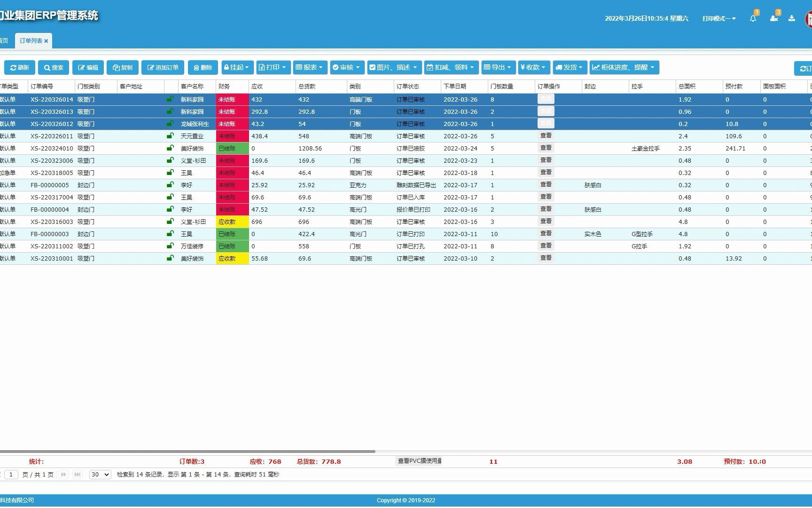Viewport: 812px width, 508px height.
Task: Click the green lock icon for XS-220316003
Action: click(x=170, y=222)
